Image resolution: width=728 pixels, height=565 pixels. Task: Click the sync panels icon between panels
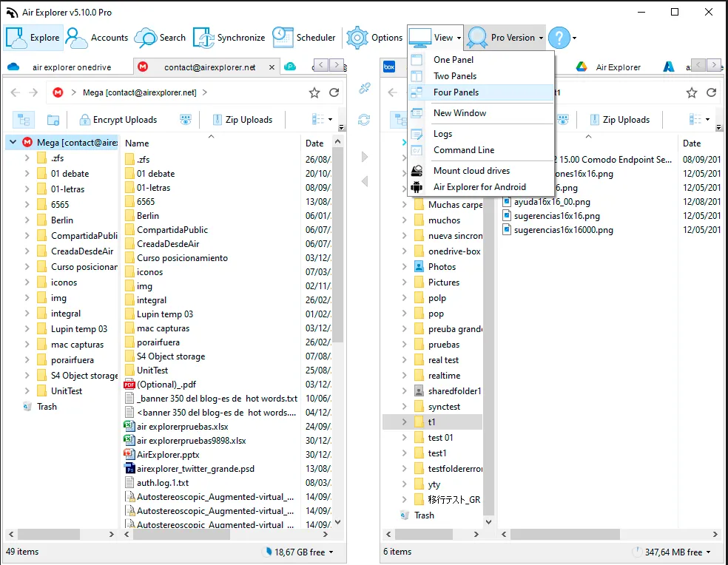pyautogui.click(x=364, y=121)
